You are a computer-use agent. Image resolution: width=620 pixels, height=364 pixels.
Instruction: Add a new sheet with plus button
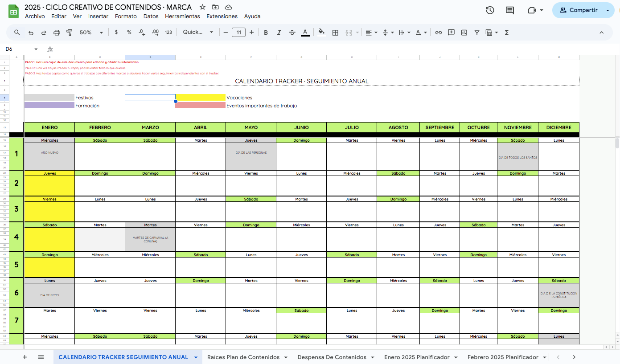click(25, 357)
